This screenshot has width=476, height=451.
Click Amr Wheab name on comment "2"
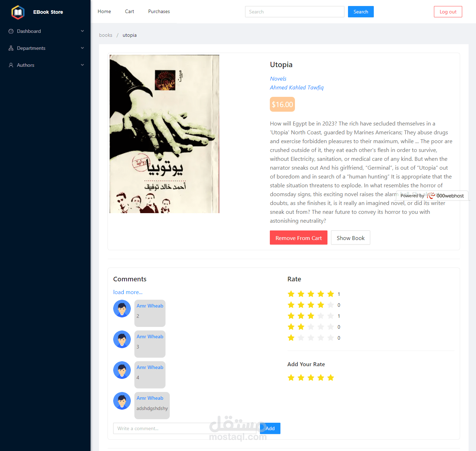click(150, 306)
